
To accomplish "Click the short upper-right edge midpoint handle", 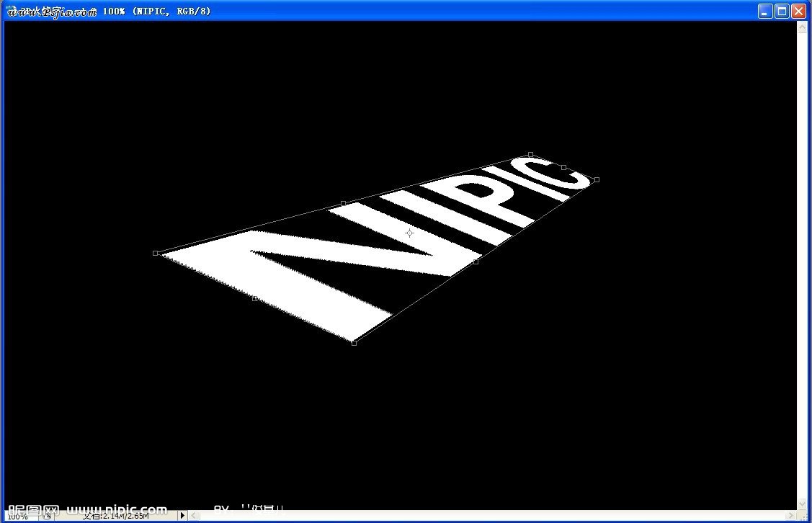I will tap(564, 167).
